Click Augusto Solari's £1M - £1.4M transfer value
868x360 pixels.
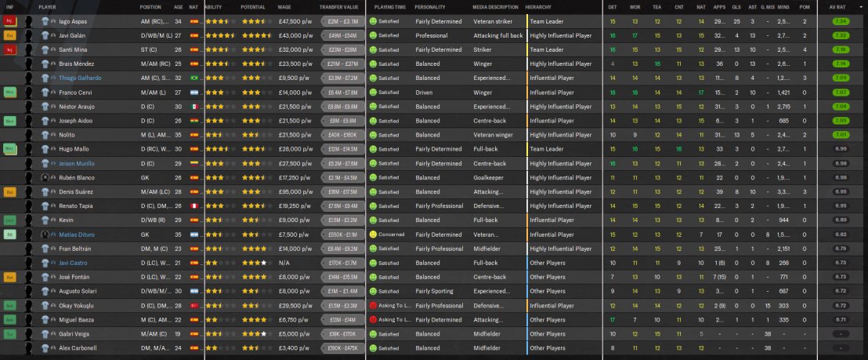(342, 291)
